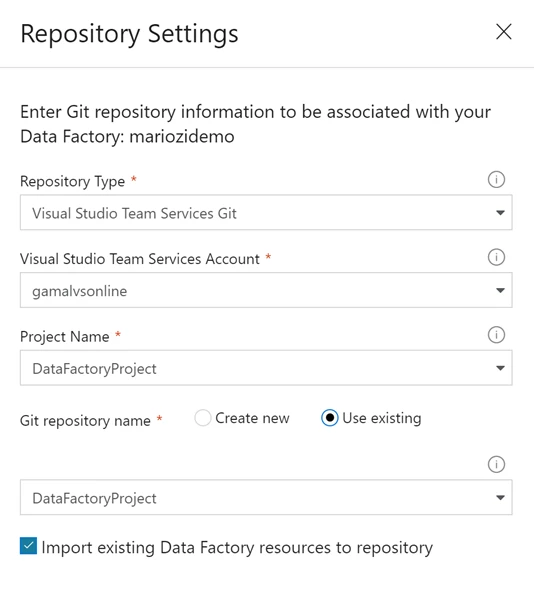Click the dropdown arrow beside gamalvsonline

pyautogui.click(x=501, y=291)
